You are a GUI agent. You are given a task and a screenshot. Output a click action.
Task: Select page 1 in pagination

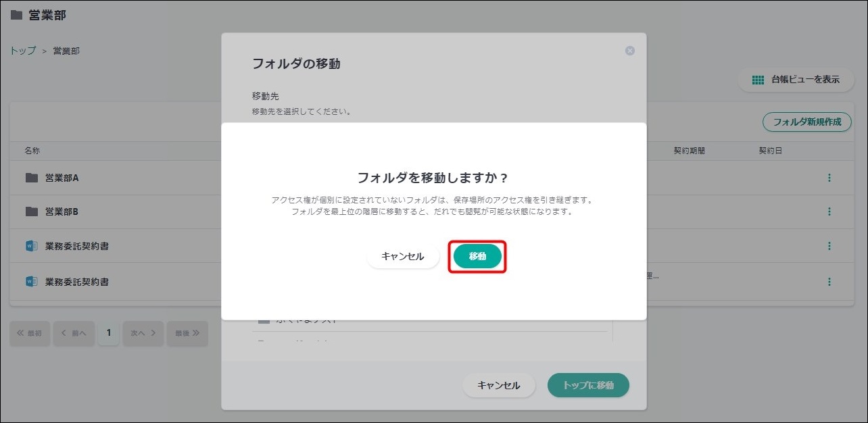click(x=108, y=333)
